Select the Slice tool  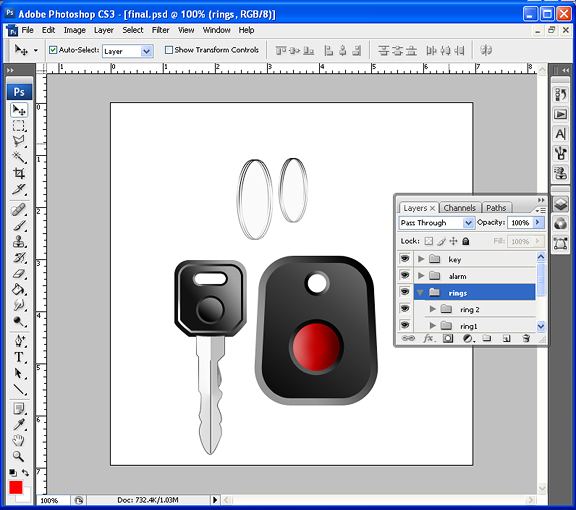pyautogui.click(x=19, y=189)
